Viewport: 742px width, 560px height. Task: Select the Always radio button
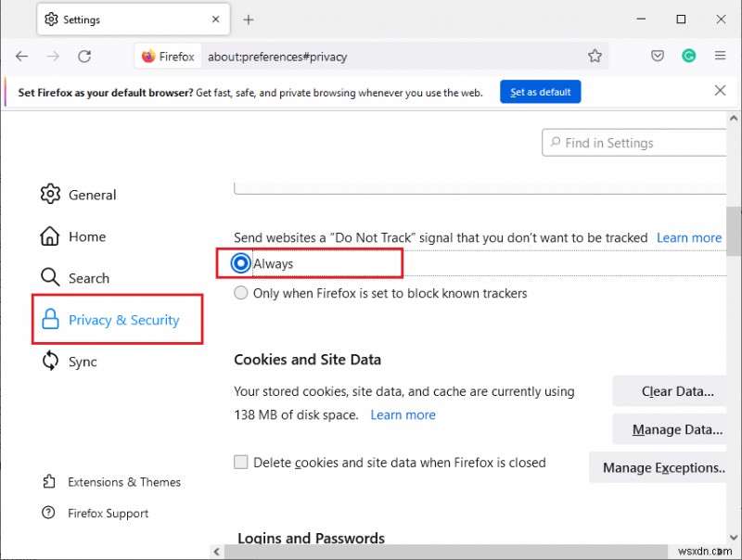[240, 263]
